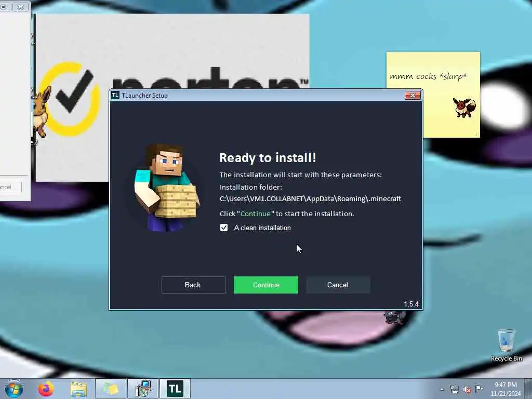Open File Explorer from the taskbar
532x399 pixels.
click(x=79, y=389)
